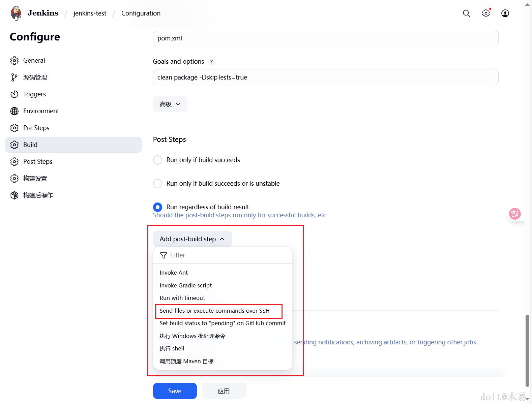Click the Triggers clock icon
Viewport: 532px width, 404px height.
click(x=14, y=94)
